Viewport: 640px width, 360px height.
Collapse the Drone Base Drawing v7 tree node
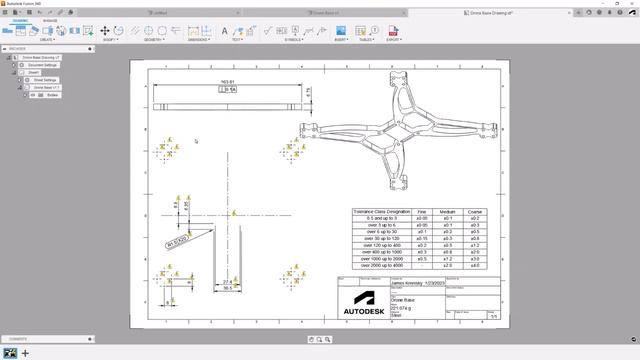coord(9,58)
